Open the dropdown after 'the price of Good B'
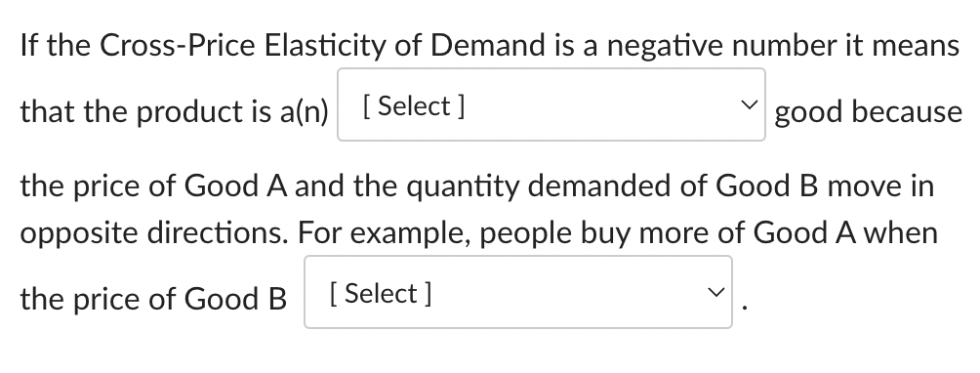This screenshot has height=373, width=980. pyautogui.click(x=518, y=292)
